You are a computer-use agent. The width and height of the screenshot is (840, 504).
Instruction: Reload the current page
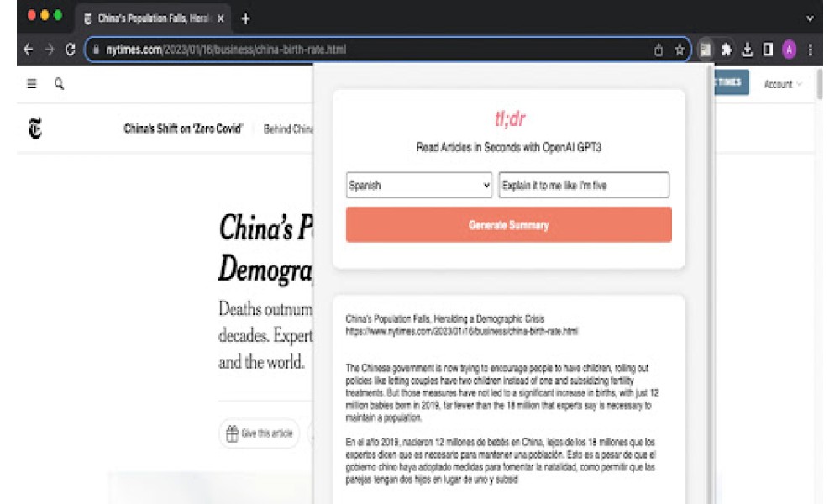coord(71,50)
